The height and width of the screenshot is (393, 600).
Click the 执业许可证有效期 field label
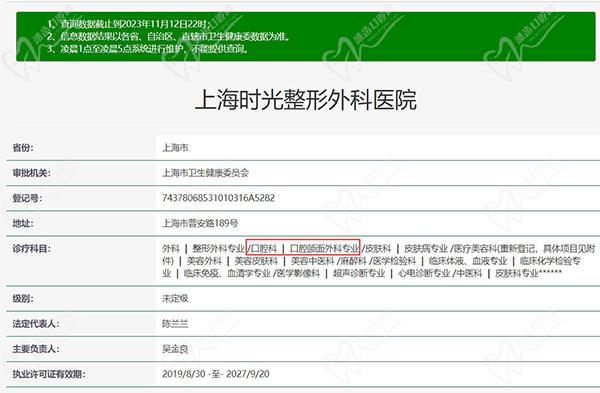[x=49, y=374]
